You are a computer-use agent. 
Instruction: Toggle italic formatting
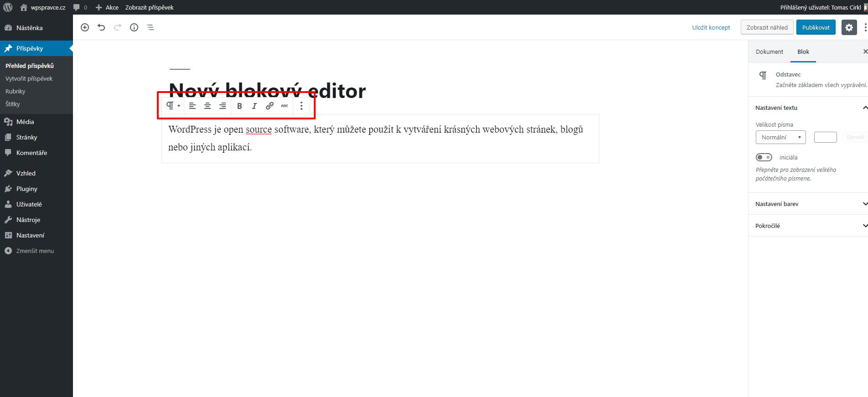[255, 106]
